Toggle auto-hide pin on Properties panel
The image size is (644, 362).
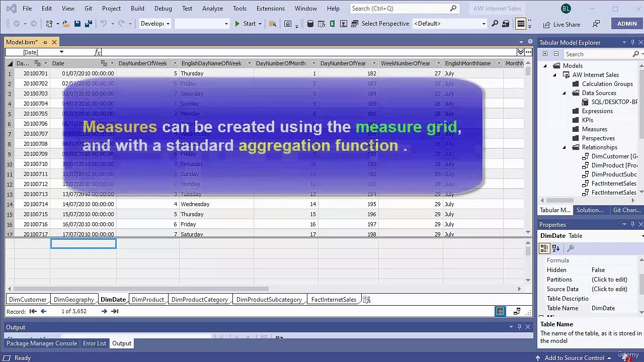632,224
